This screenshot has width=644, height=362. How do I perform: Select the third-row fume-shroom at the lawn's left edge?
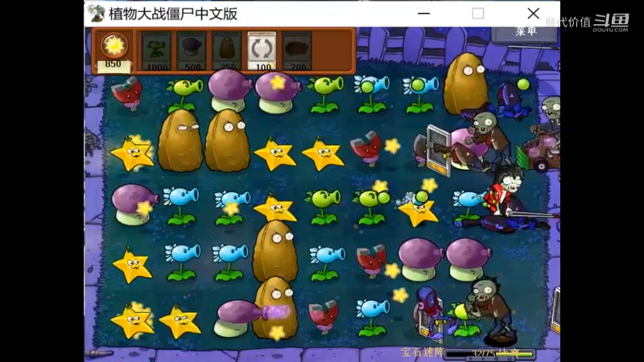click(x=134, y=204)
